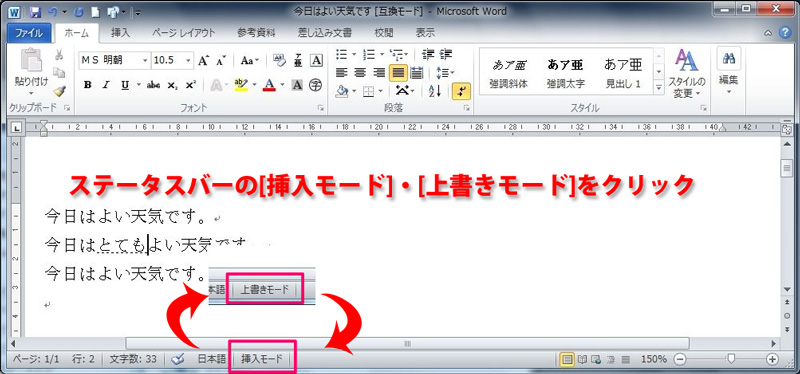Click the Phonetic Guide (ruby) icon
This screenshot has height=374, width=800.
click(298, 60)
